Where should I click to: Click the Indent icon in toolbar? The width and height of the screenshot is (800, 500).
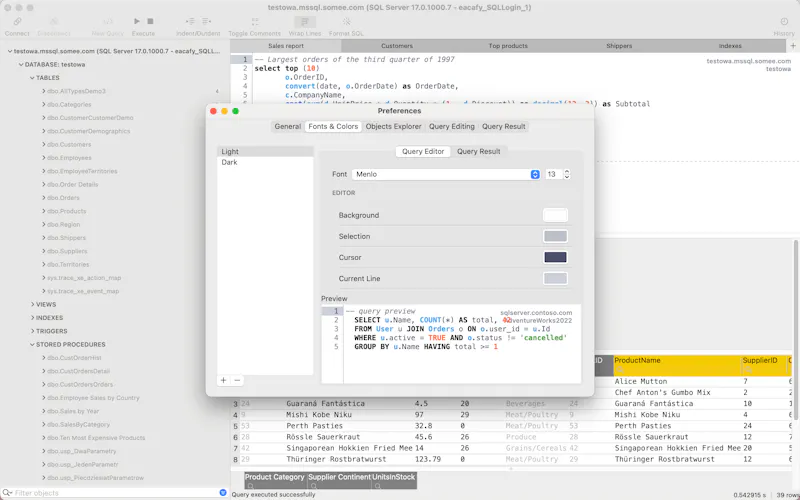(x=190, y=21)
